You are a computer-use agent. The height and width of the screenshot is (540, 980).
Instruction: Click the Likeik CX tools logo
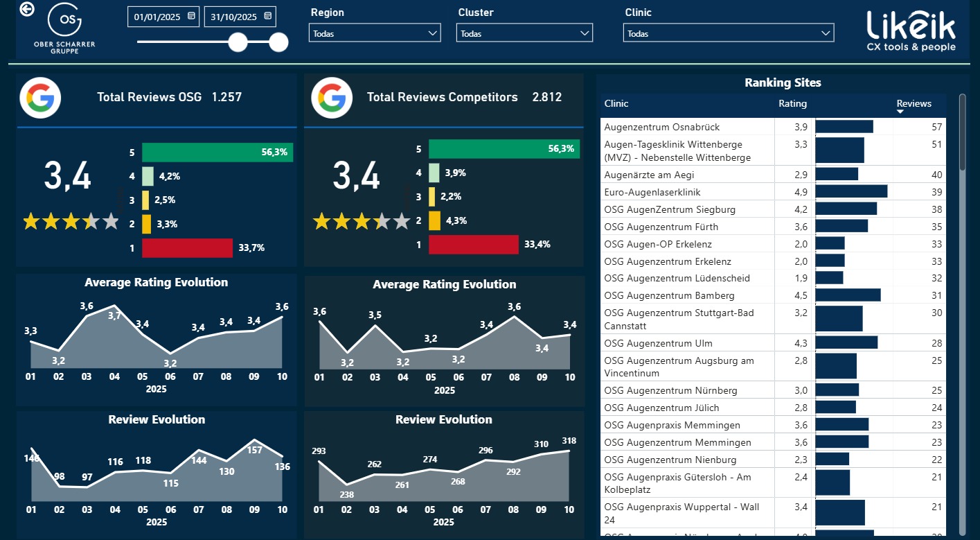911,31
